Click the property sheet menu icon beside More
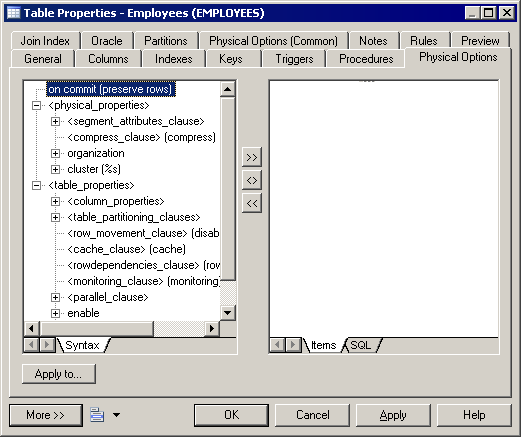 click(97, 415)
